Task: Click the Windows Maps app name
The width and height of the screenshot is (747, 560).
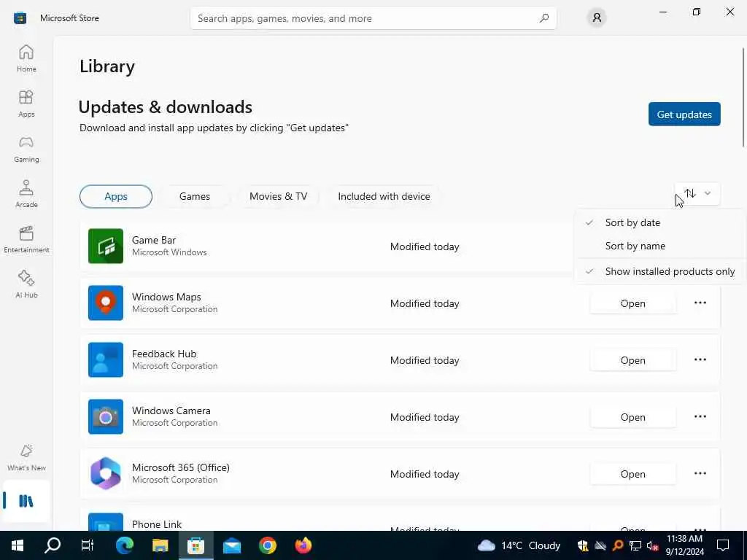Action: point(166,297)
